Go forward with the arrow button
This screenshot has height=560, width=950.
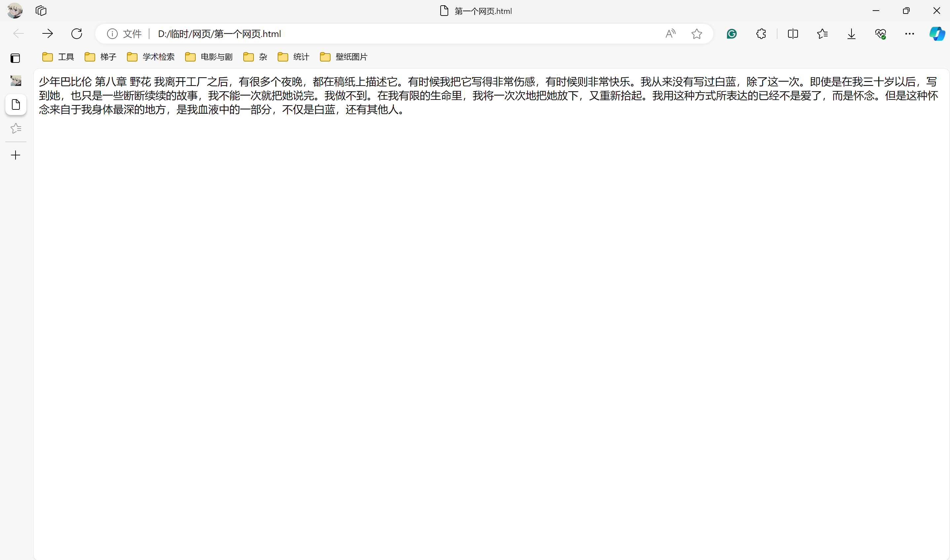48,34
